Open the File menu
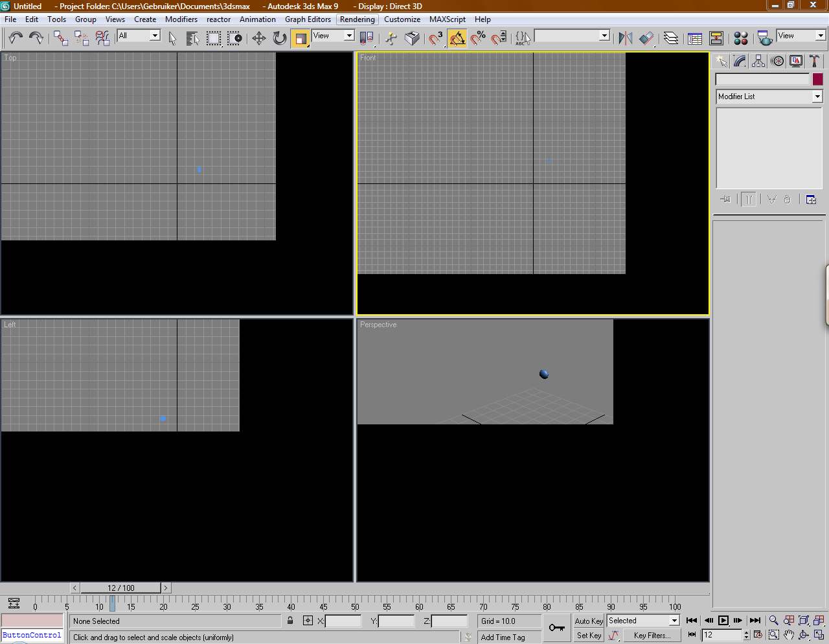The height and width of the screenshot is (644, 829). [x=10, y=19]
